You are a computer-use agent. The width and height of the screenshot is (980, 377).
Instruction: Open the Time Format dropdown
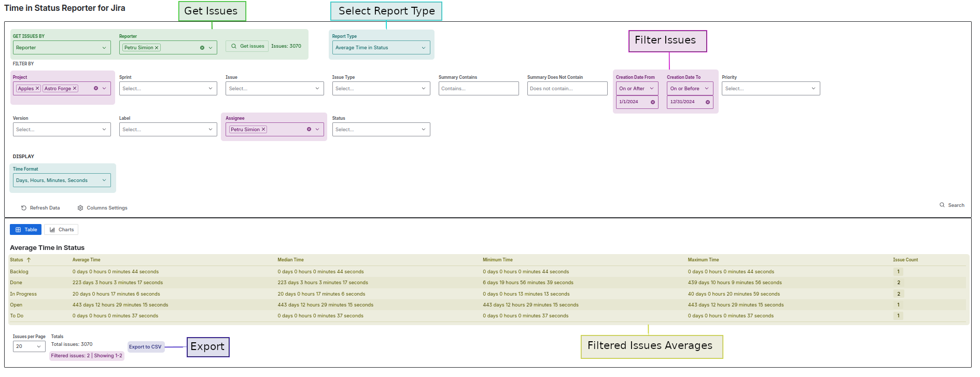62,180
